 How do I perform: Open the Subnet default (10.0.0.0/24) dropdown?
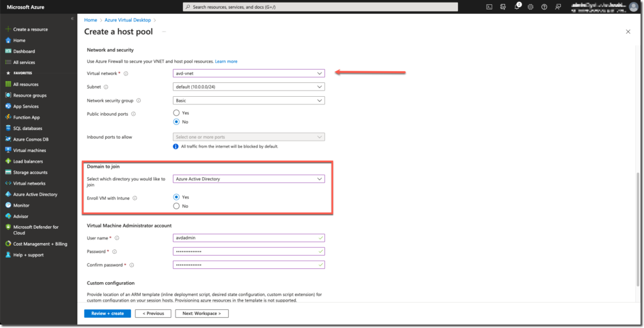(x=249, y=87)
